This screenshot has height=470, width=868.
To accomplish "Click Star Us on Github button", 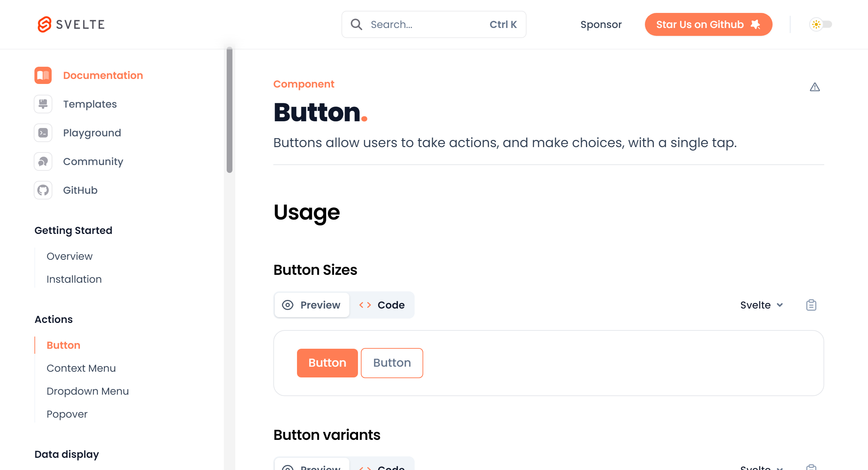I will (709, 24).
